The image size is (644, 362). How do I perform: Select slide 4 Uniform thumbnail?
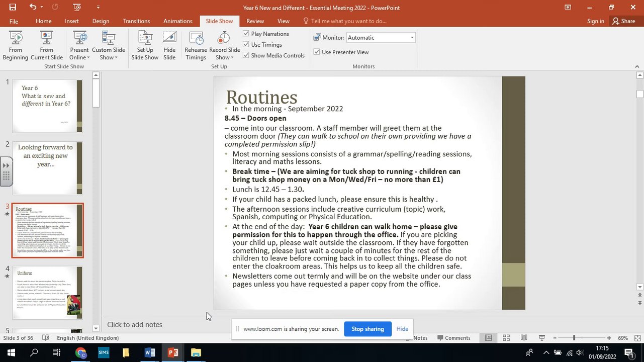pos(47,293)
